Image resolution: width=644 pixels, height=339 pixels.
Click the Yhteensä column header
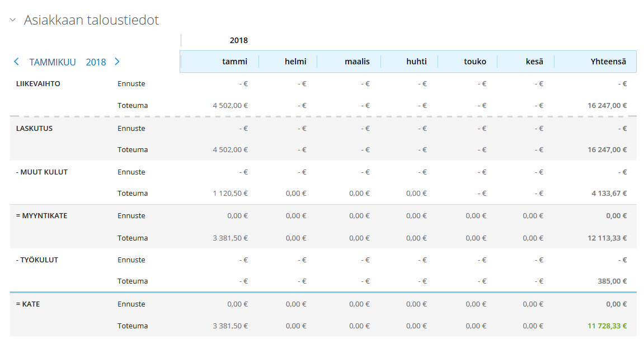pos(608,62)
